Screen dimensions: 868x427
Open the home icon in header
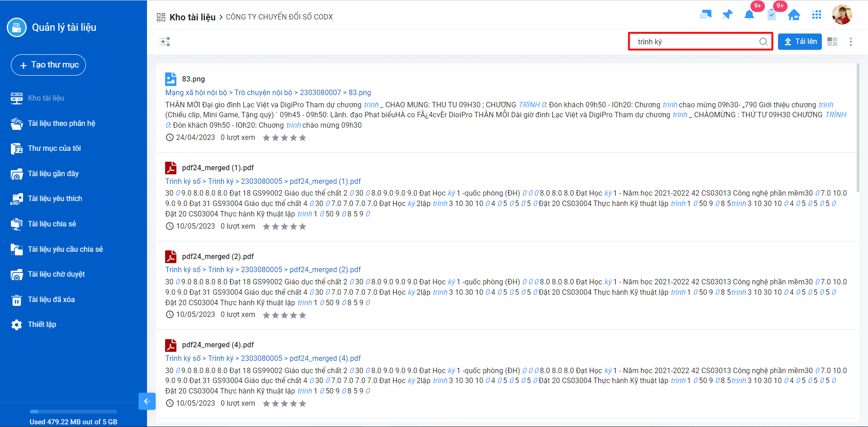794,15
